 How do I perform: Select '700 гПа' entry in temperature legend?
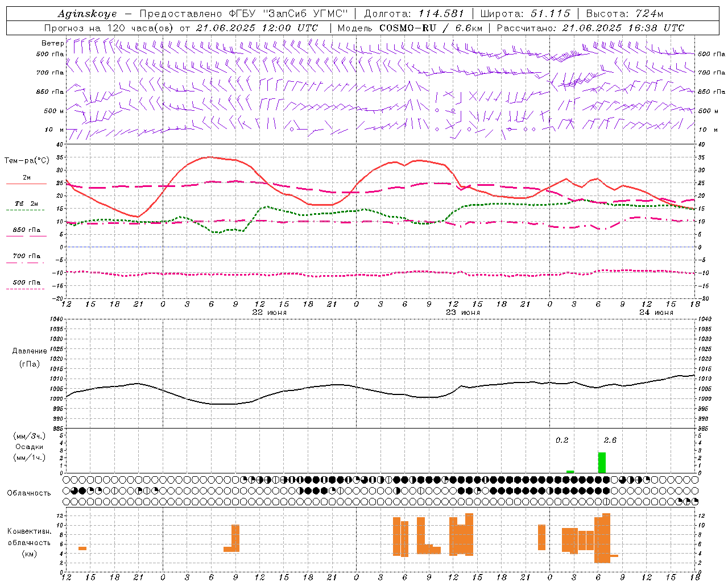27,256
